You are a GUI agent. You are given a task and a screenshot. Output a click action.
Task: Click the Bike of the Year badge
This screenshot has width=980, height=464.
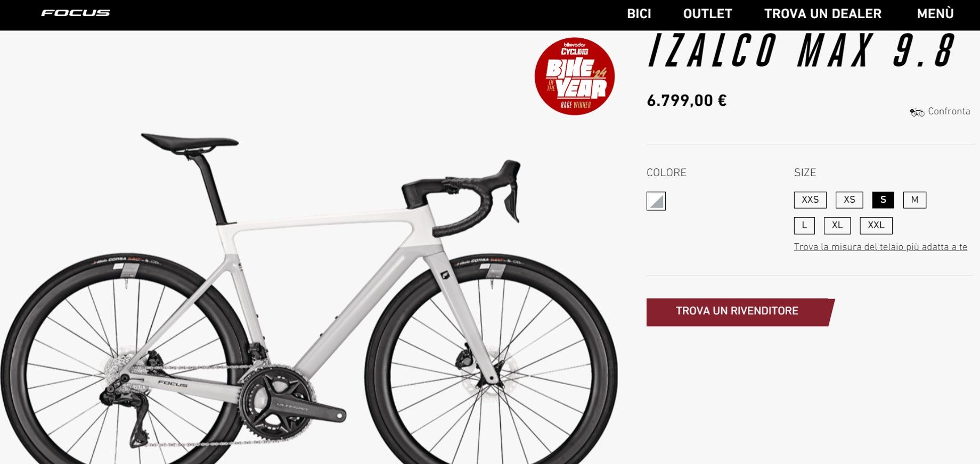(575, 76)
